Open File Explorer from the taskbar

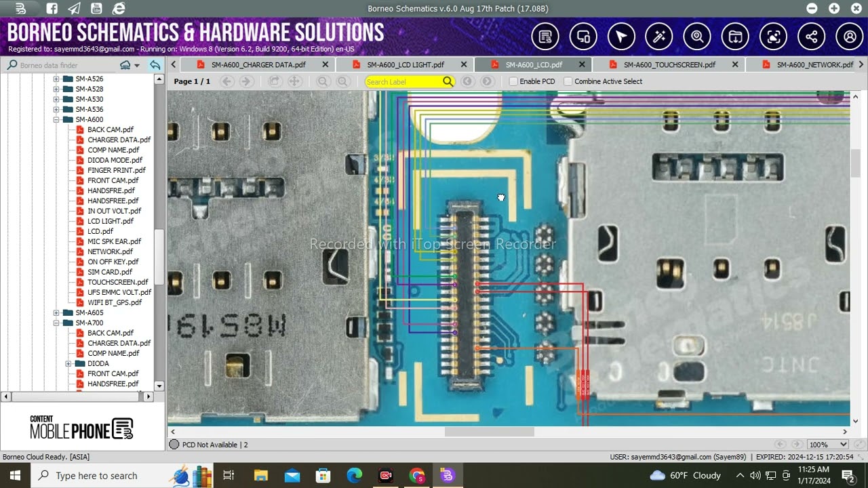pos(261,476)
